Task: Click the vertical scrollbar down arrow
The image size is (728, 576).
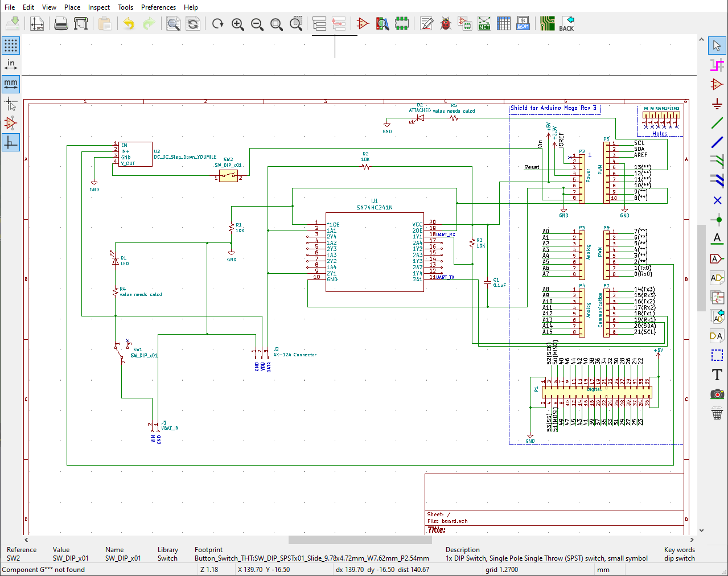Action: coord(701,530)
